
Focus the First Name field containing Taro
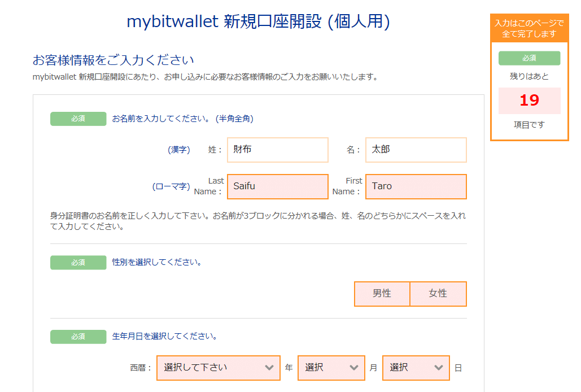416,186
